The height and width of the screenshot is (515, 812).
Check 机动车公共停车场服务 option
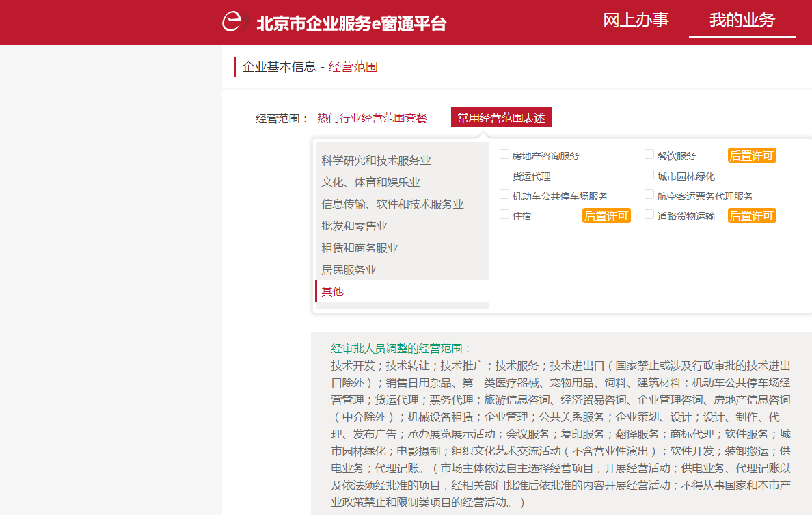pyautogui.click(x=504, y=195)
